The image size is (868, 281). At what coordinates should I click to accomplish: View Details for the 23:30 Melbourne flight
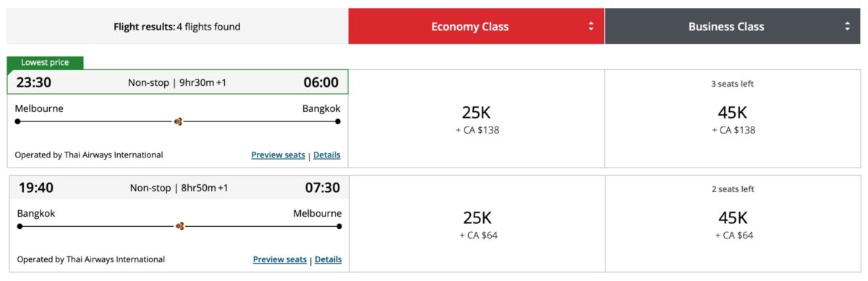point(327,155)
